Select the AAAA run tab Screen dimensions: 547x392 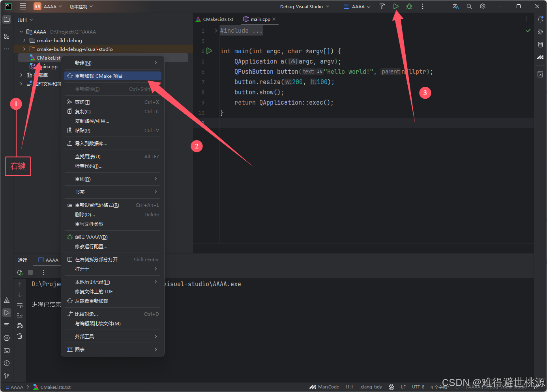(x=49, y=260)
